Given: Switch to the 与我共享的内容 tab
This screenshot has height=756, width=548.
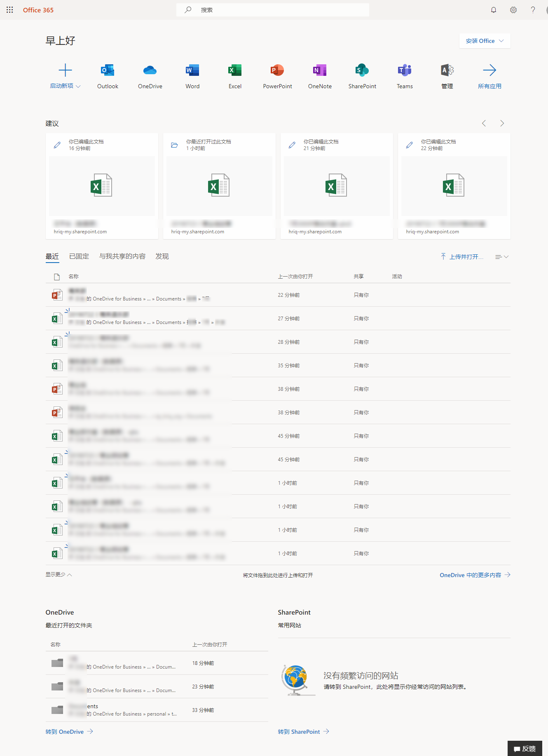Looking at the screenshot, I should click(x=122, y=256).
